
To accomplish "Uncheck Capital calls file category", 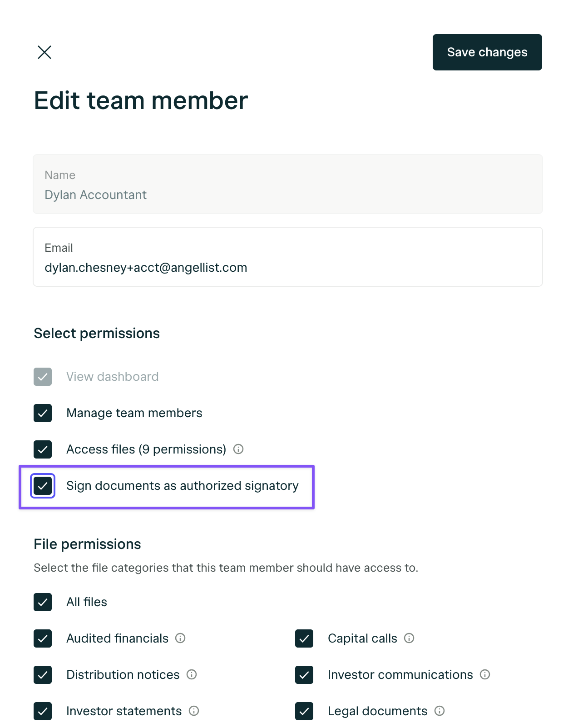I will click(x=304, y=638).
